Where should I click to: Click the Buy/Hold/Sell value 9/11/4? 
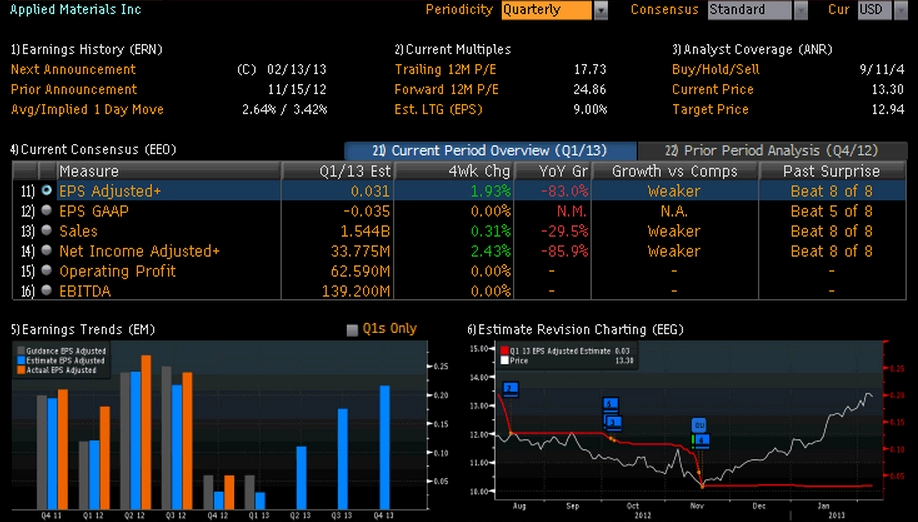(x=882, y=70)
